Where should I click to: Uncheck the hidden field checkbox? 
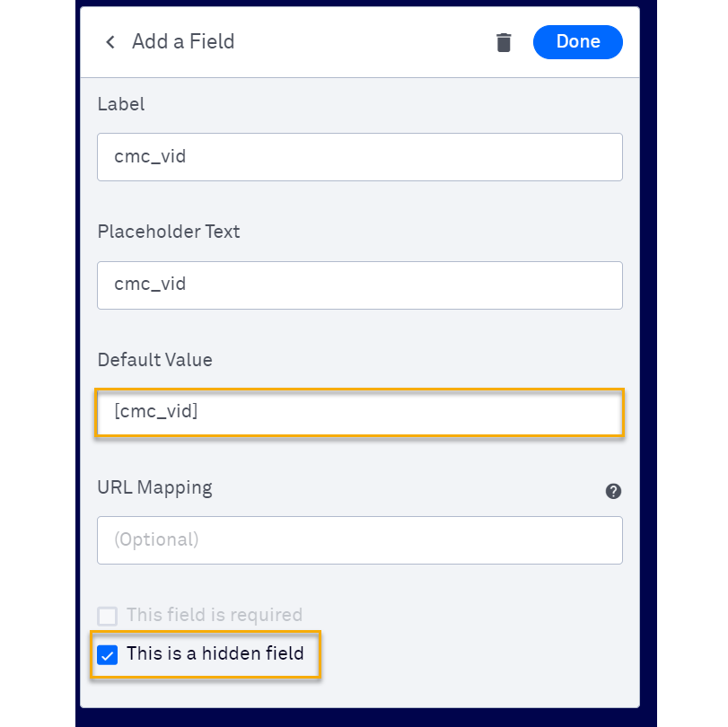(108, 655)
